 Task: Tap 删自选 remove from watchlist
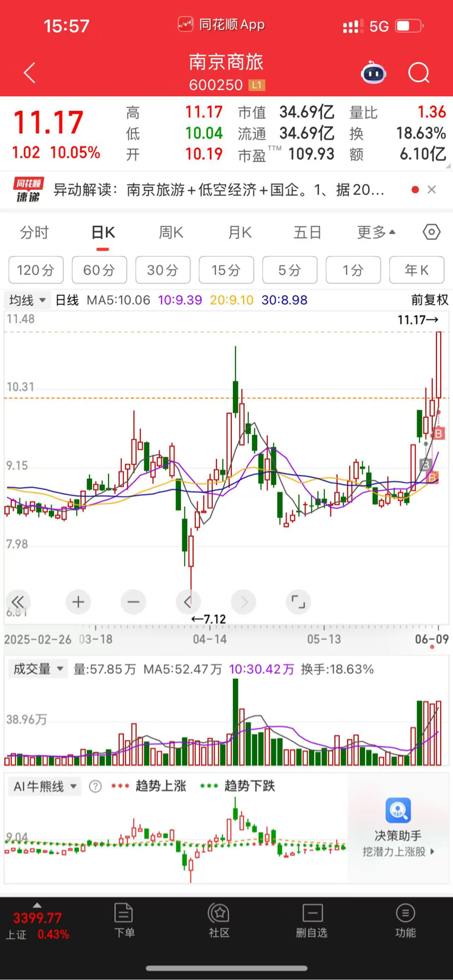coord(312,920)
